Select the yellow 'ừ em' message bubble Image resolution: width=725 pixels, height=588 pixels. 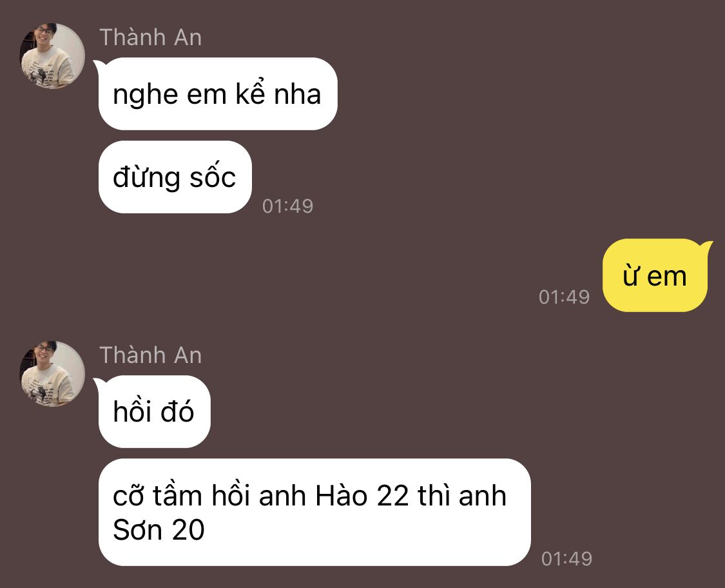(x=655, y=275)
